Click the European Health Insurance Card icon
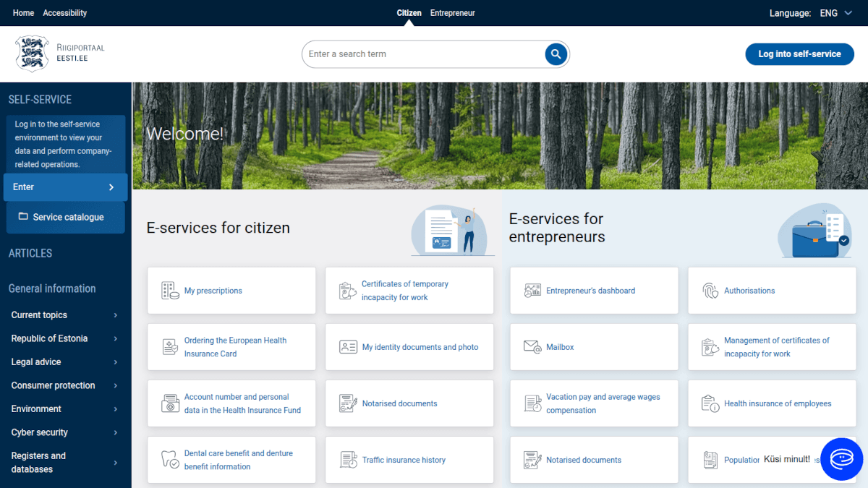 tap(170, 347)
